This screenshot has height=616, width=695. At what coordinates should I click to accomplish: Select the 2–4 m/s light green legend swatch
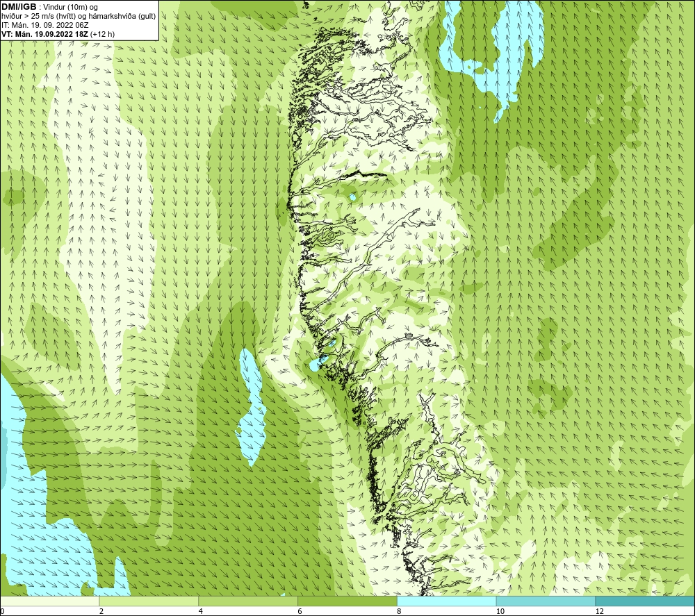coord(149,601)
